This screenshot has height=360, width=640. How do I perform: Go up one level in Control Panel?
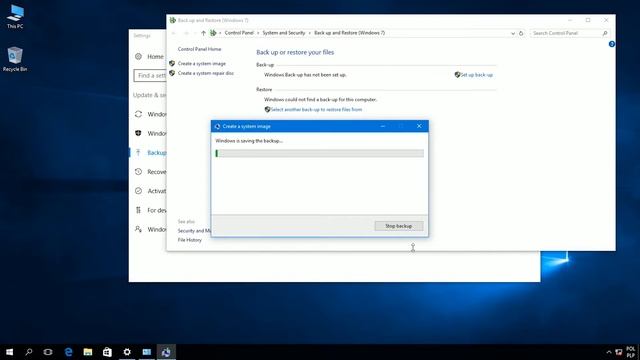coord(203,33)
